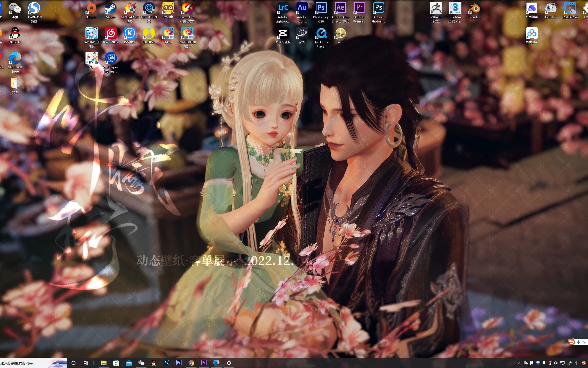
Task: Open the 酷狗音乐 desktop shortcut
Action: coord(130,36)
